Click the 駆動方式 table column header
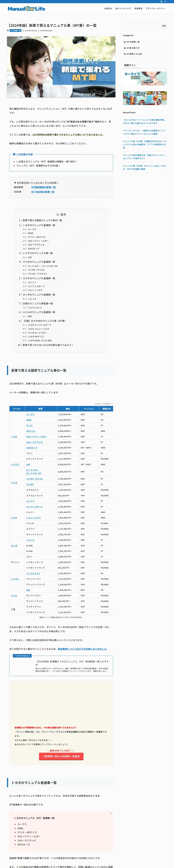 (106, 409)
